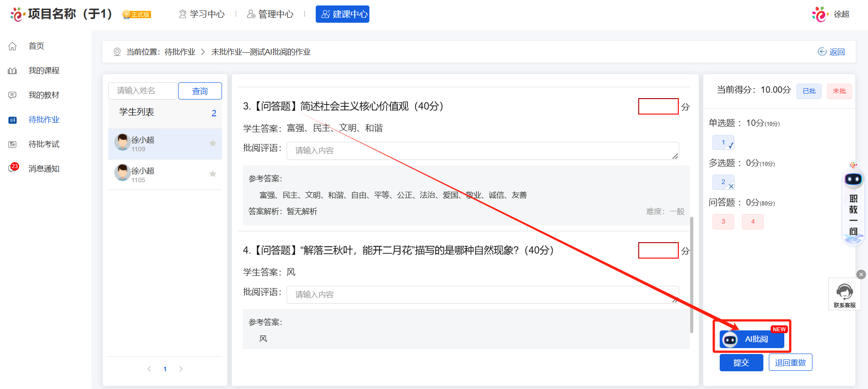Click the AI批阅 button
The image size is (868, 389).
pyautogui.click(x=752, y=339)
